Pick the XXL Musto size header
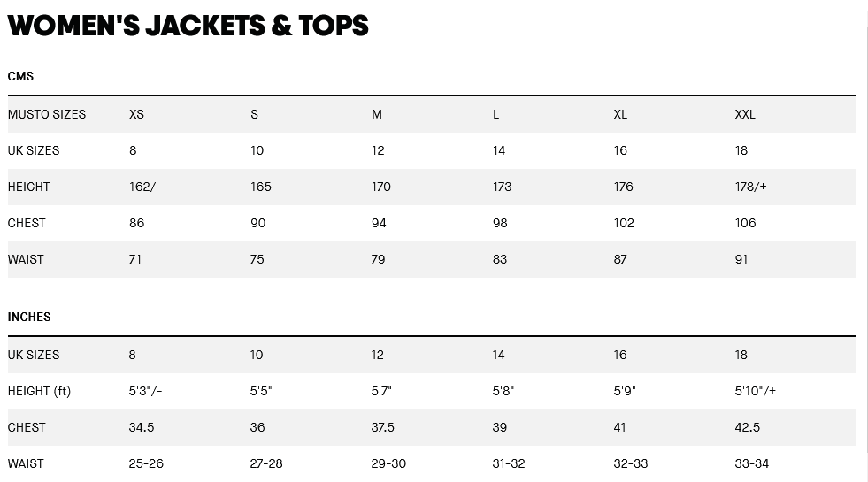Viewport: 868px width, 482px height. pyautogui.click(x=745, y=114)
